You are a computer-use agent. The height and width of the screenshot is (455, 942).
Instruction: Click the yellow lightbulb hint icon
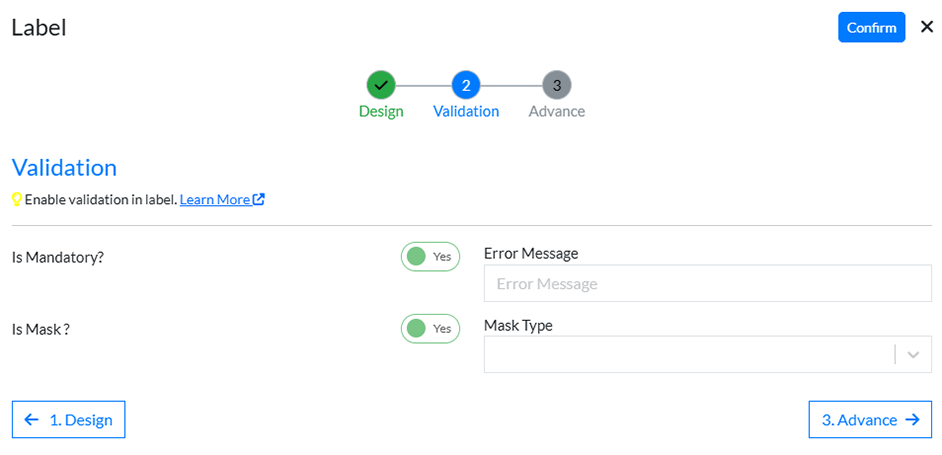pos(17,199)
